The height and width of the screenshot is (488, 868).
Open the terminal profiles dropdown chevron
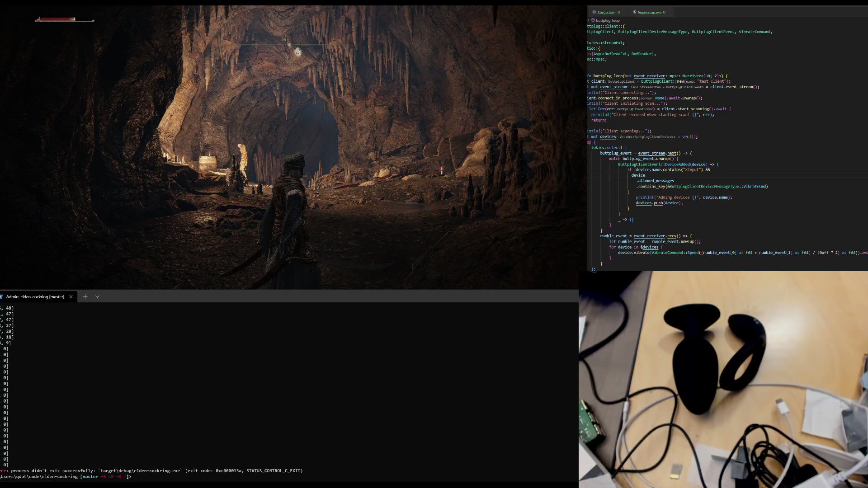tap(97, 297)
